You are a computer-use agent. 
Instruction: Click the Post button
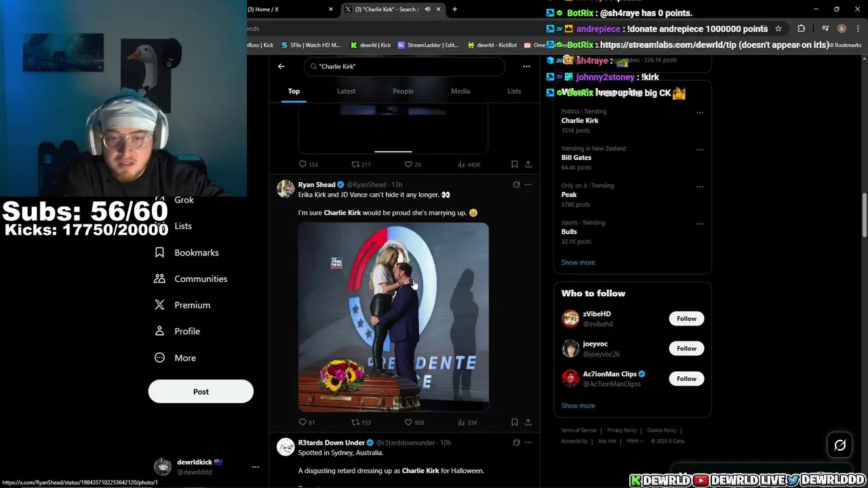pyautogui.click(x=201, y=392)
